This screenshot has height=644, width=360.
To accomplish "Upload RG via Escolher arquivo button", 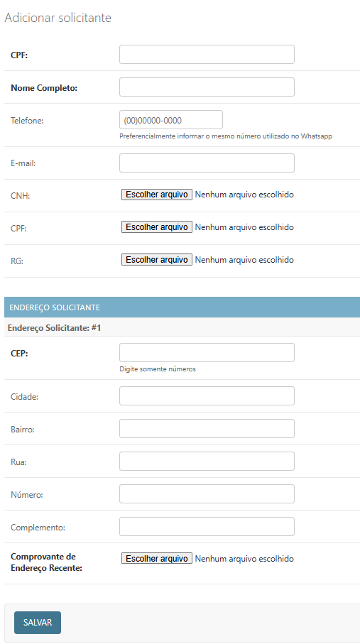I will (x=157, y=260).
